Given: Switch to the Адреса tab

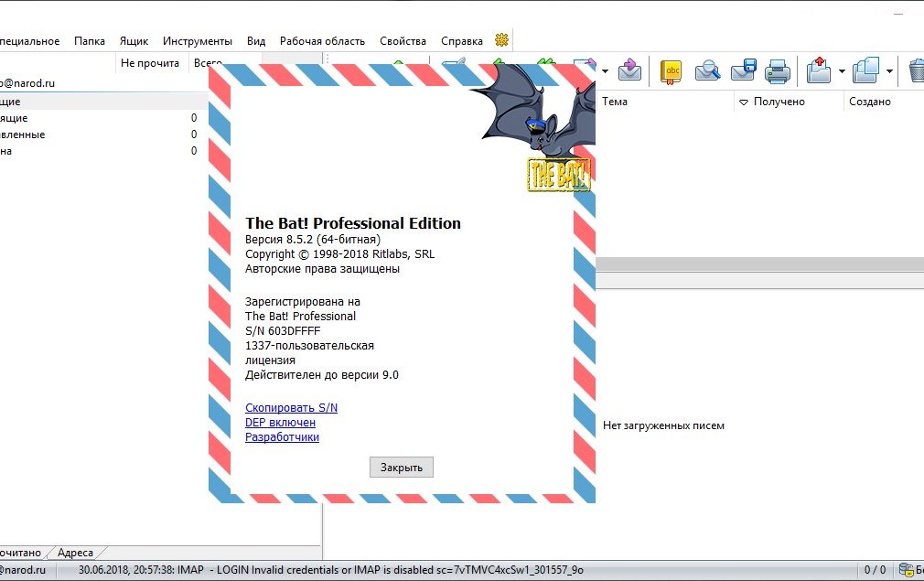Looking at the screenshot, I should (x=75, y=553).
